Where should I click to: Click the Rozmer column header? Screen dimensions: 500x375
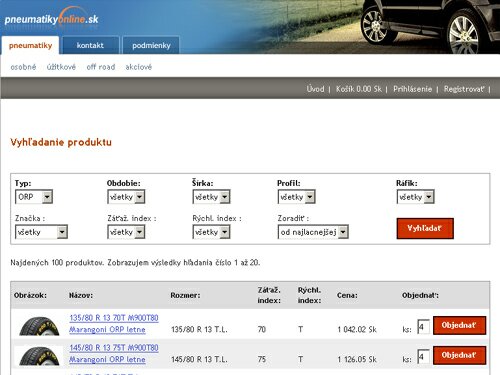185,295
